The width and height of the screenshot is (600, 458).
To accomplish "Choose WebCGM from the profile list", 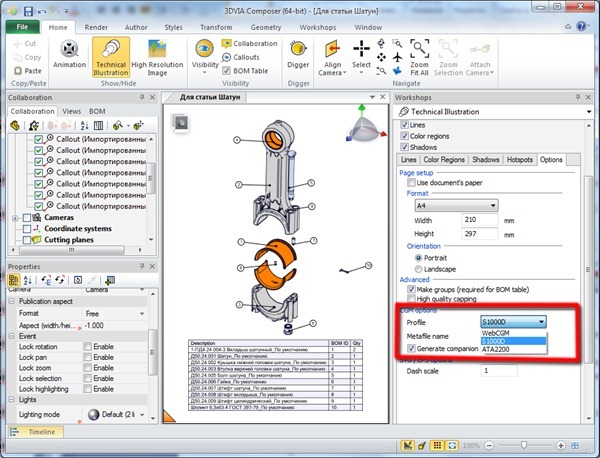I will (x=513, y=333).
